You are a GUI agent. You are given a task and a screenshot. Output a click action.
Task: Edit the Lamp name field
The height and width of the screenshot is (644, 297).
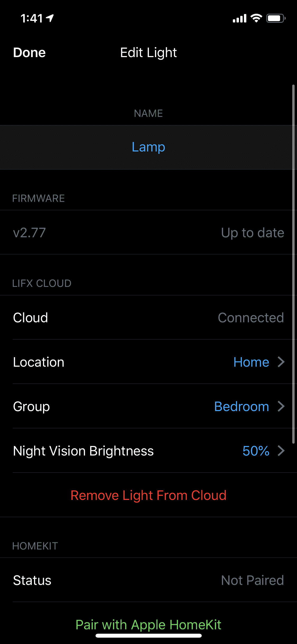click(148, 147)
